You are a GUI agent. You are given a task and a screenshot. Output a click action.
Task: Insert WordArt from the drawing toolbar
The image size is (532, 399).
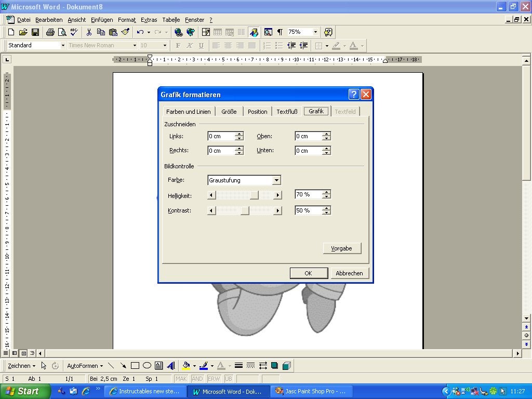tap(171, 366)
